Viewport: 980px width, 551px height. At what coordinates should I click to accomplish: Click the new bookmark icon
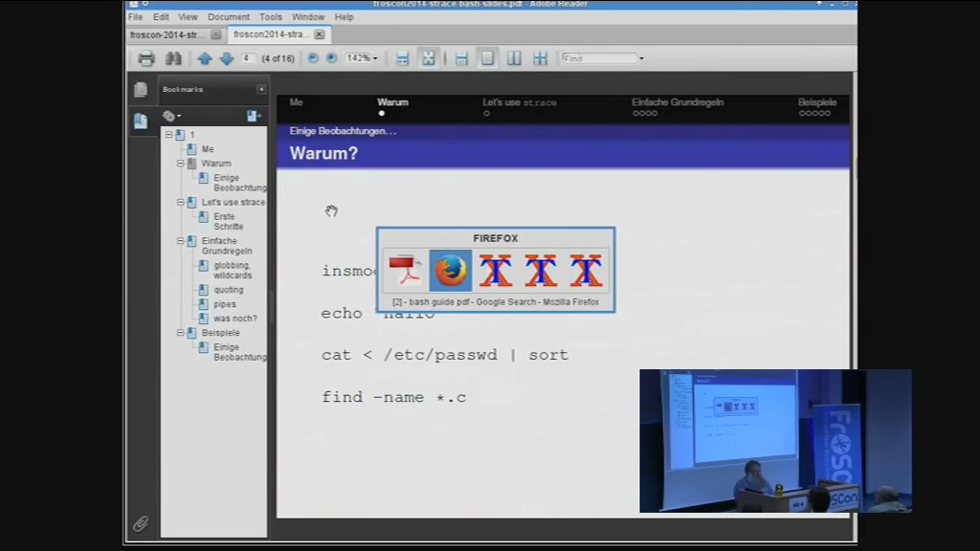(x=254, y=116)
